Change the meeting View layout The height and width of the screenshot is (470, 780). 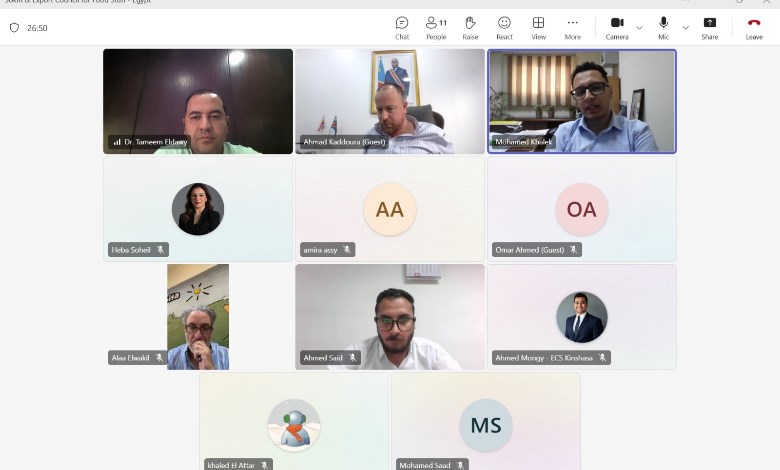(x=538, y=28)
